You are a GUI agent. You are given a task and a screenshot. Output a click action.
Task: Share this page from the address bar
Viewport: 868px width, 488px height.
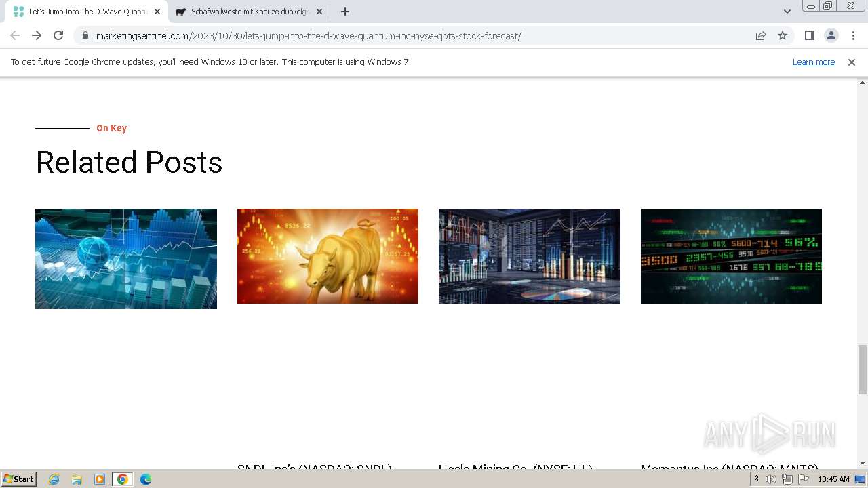761,35
